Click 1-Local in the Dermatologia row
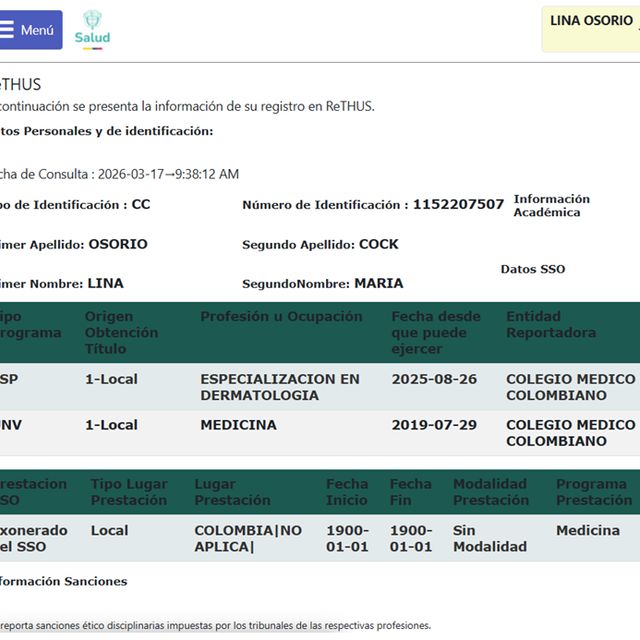This screenshot has width=640, height=640. (111, 379)
